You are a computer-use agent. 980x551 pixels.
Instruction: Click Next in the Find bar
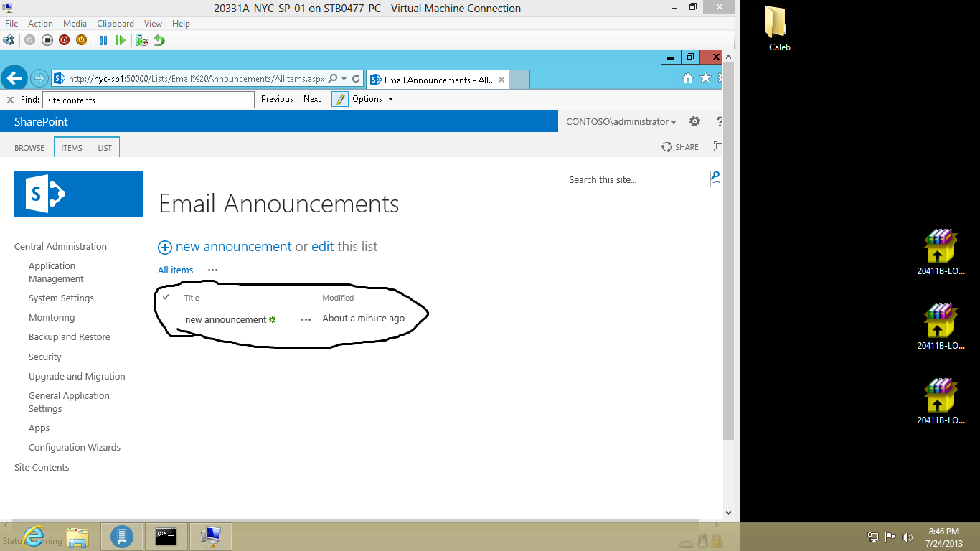pyautogui.click(x=312, y=99)
